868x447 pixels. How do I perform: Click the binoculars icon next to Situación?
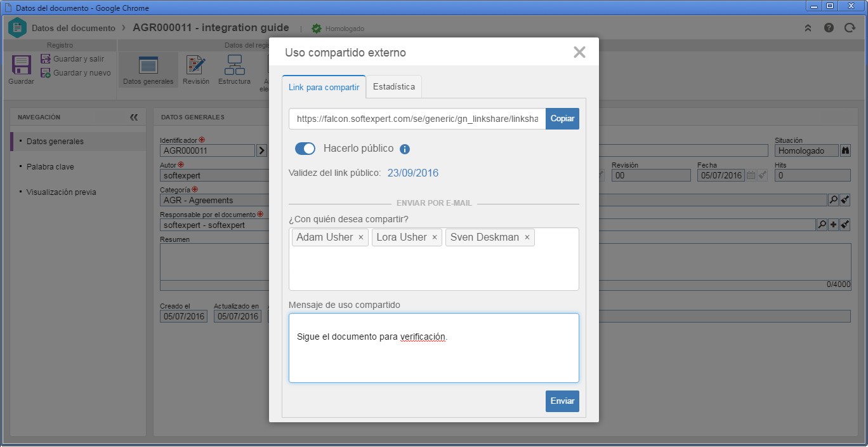[x=845, y=150]
